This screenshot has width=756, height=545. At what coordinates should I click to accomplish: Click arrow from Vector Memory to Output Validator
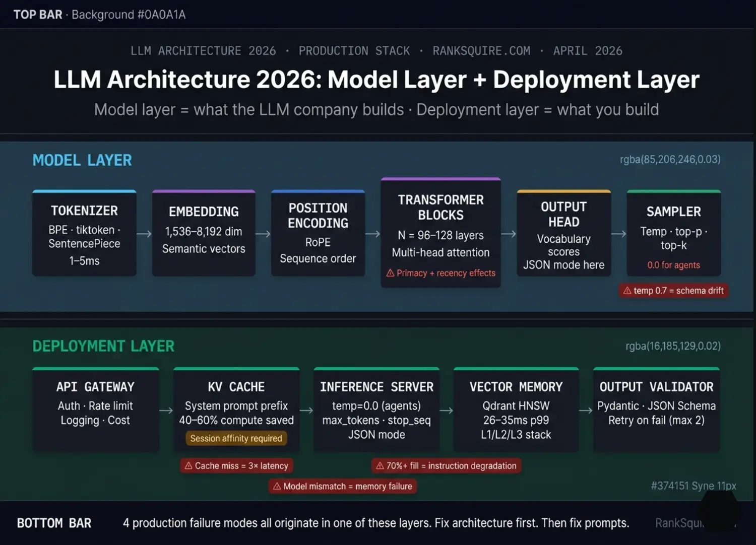click(586, 411)
